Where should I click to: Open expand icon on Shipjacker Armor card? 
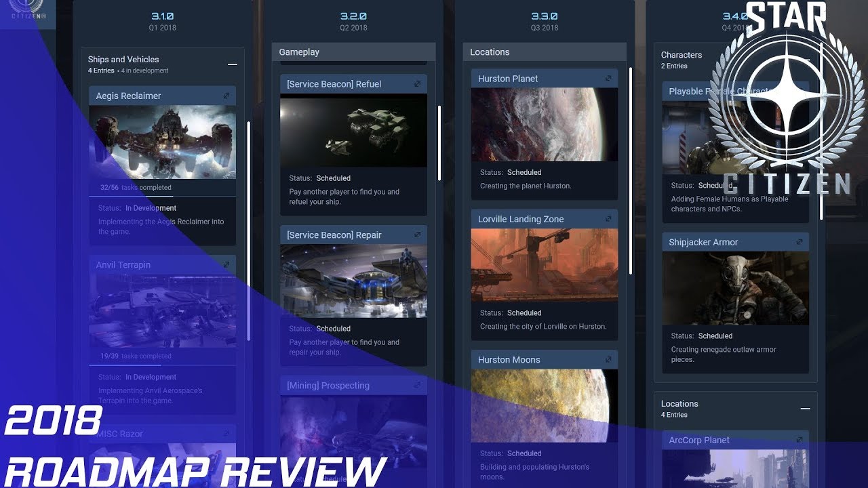[x=800, y=242]
